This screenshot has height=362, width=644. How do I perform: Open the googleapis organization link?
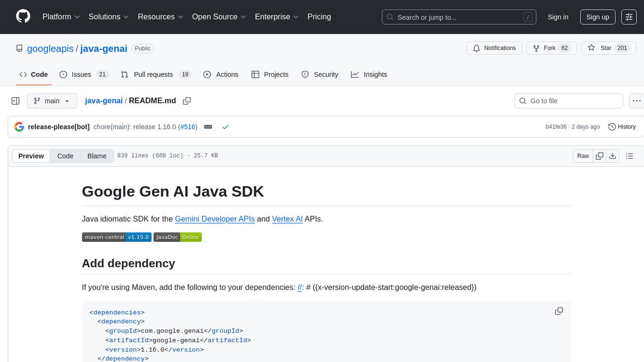coord(50,48)
